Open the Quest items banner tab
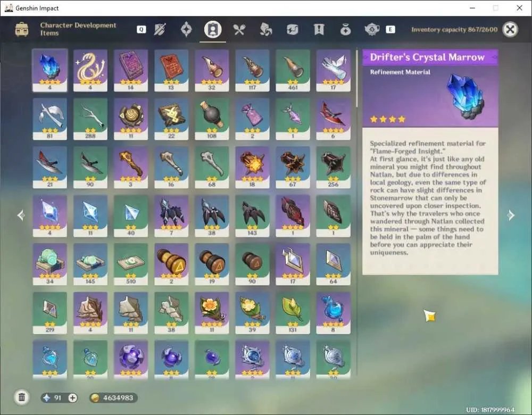The height and width of the screenshot is (415, 532). click(319, 30)
